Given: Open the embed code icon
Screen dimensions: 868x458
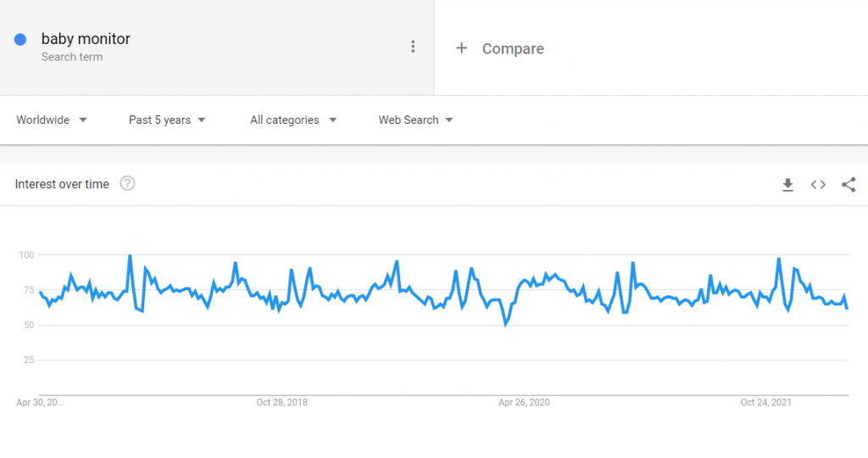Looking at the screenshot, I should point(818,185).
